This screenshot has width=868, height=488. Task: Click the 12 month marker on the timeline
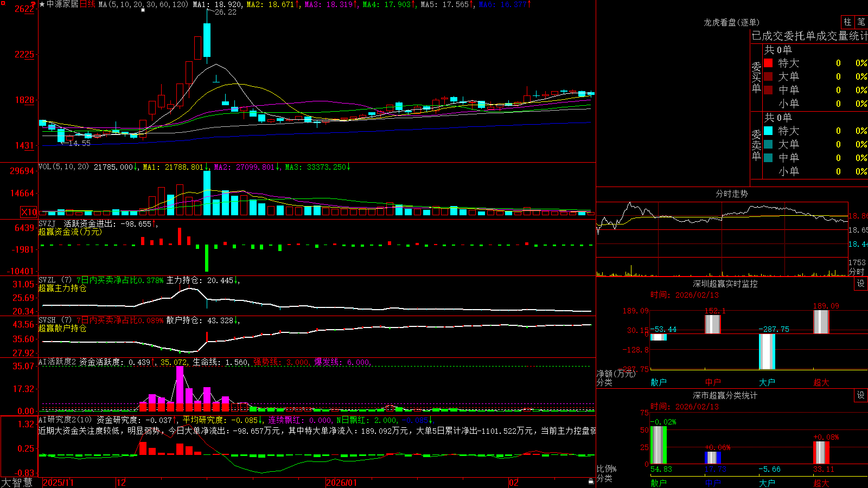tap(122, 483)
